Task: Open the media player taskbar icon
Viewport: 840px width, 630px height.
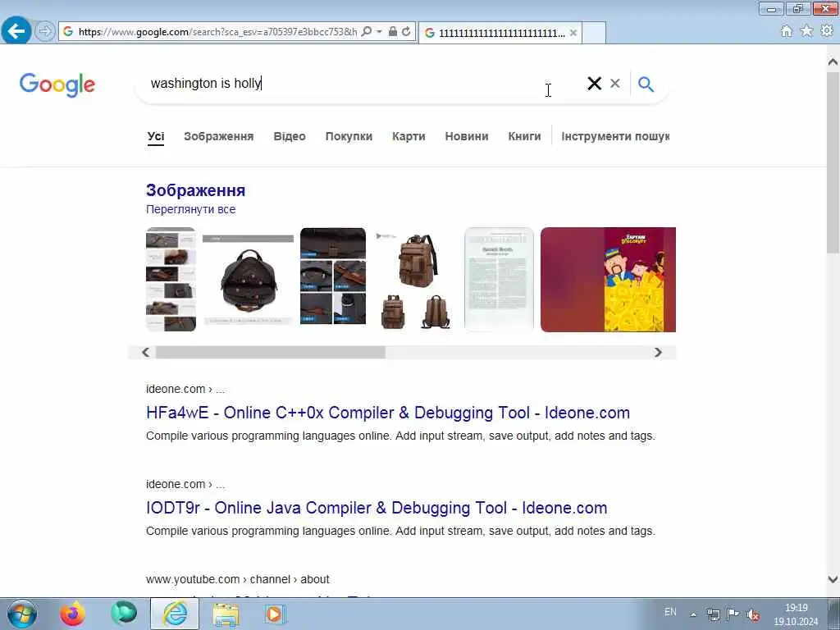Action: (275, 614)
